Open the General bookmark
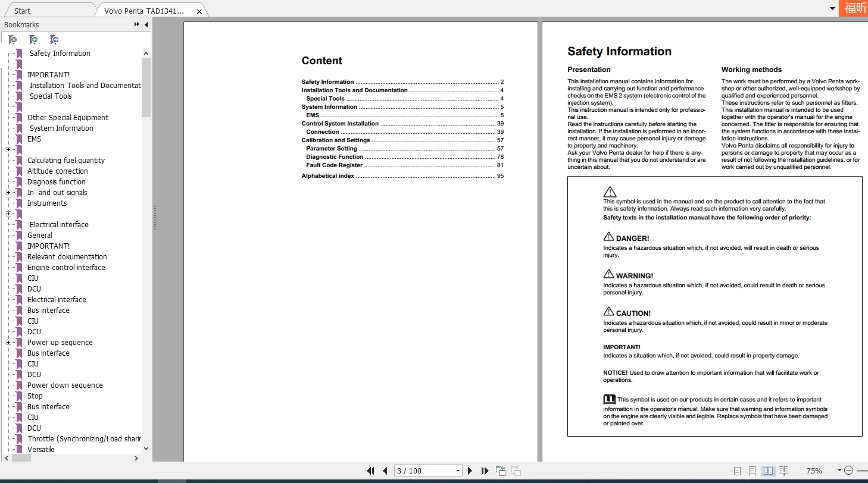This screenshot has width=868, height=483. [x=40, y=235]
